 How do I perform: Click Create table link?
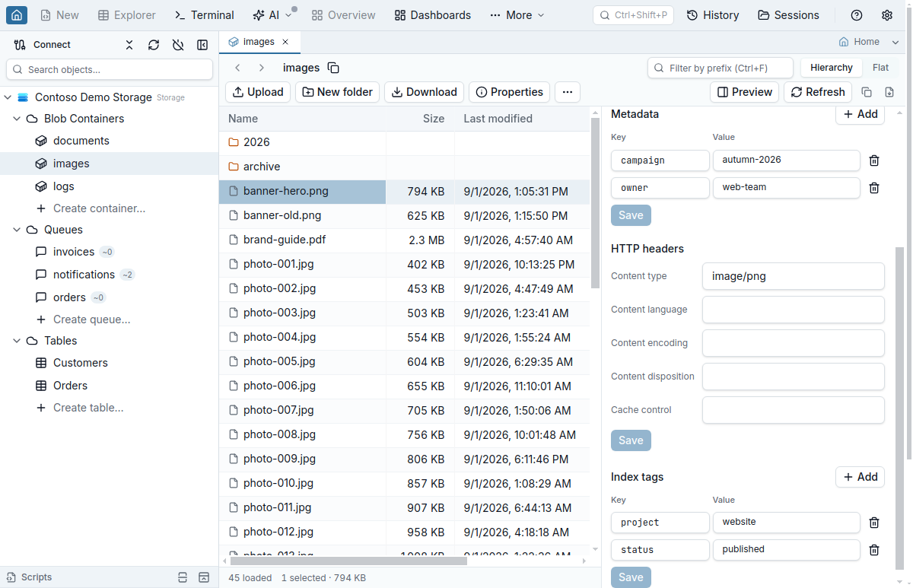88,408
